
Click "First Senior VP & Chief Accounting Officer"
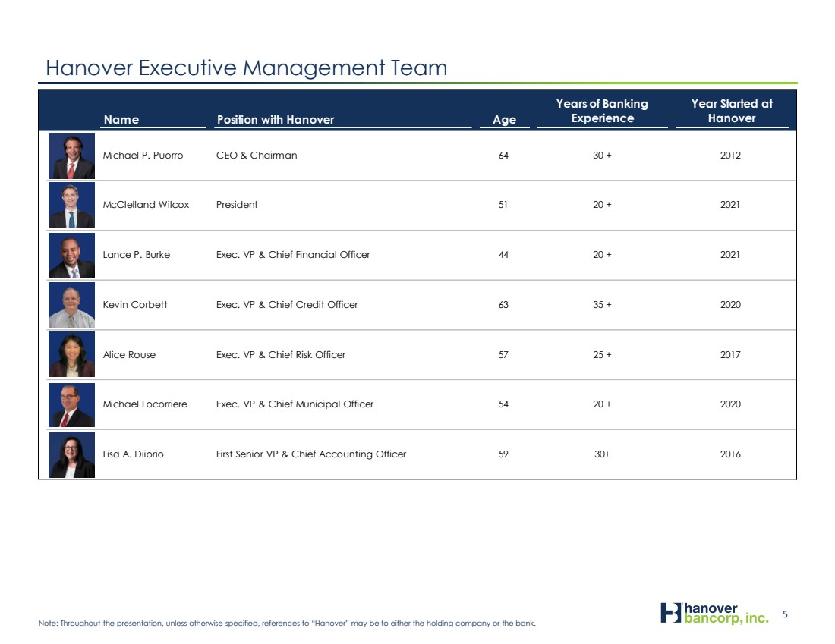[x=311, y=454]
